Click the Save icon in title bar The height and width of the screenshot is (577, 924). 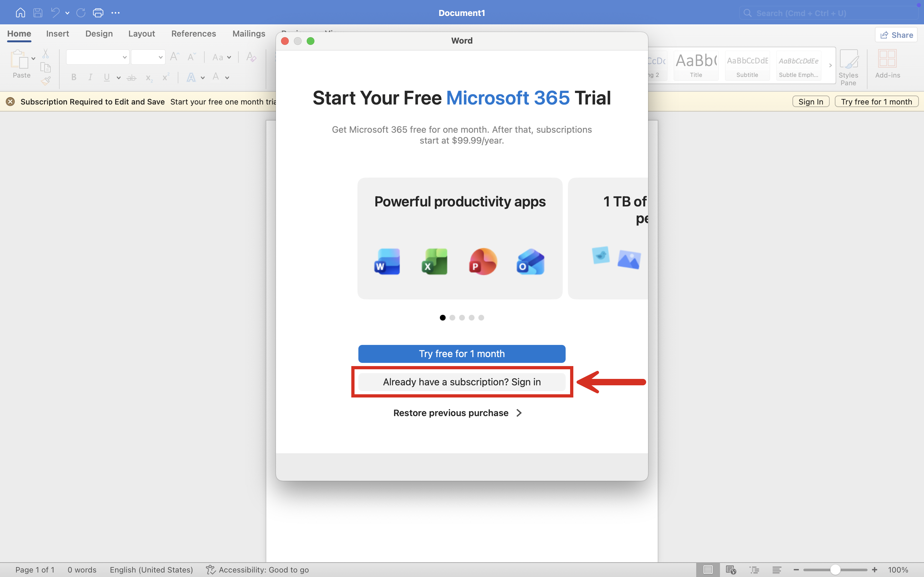pyautogui.click(x=38, y=13)
